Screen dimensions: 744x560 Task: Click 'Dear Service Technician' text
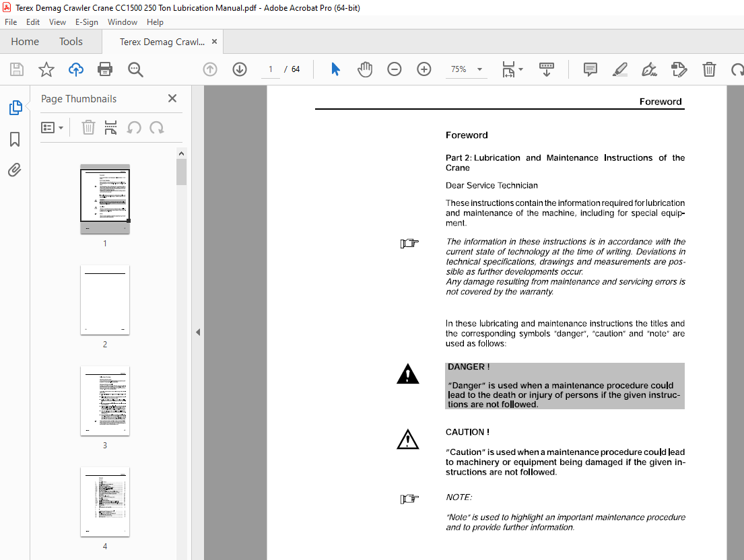492,185
